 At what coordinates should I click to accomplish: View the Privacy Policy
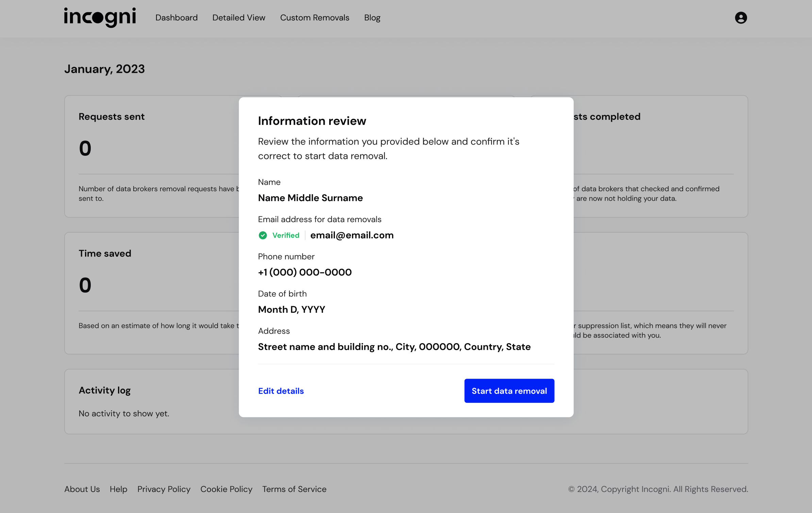(x=164, y=489)
